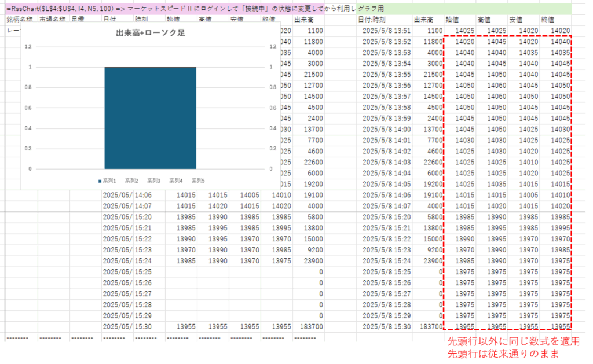The image size is (593, 364).
Task: Select the 足種 column header cell
Action: tap(86, 20)
